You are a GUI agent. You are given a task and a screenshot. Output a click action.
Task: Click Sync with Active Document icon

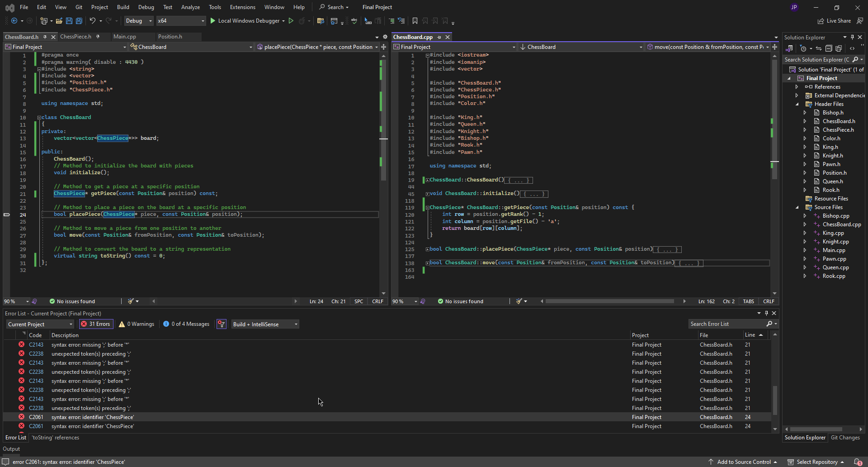[819, 48]
